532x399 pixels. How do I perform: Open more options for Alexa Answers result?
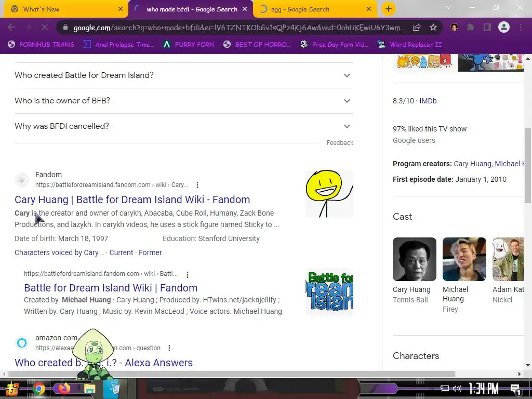[169, 348]
